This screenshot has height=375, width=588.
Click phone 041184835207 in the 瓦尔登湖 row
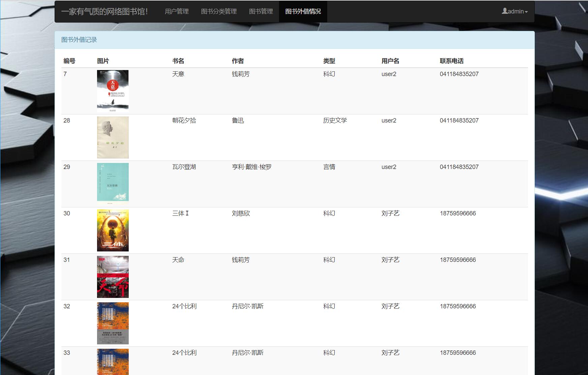(x=459, y=167)
